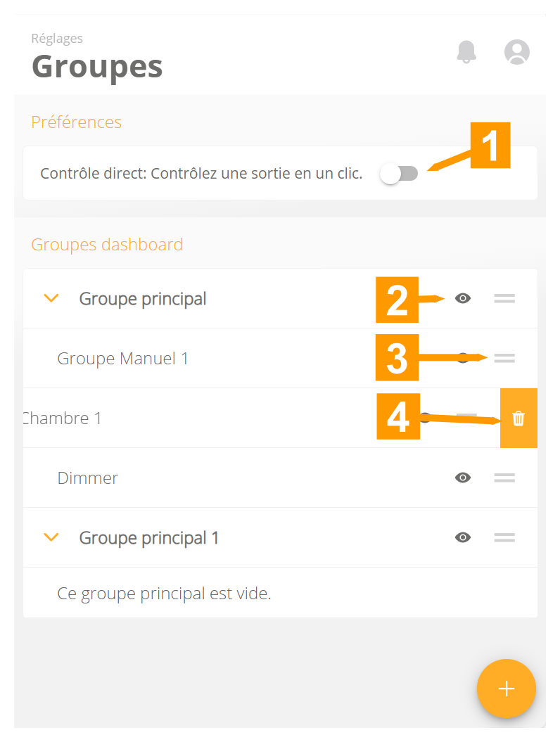This screenshot has height=742, width=560.
Task: Click the drag handle for Groupe principal 1
Action: 504,537
